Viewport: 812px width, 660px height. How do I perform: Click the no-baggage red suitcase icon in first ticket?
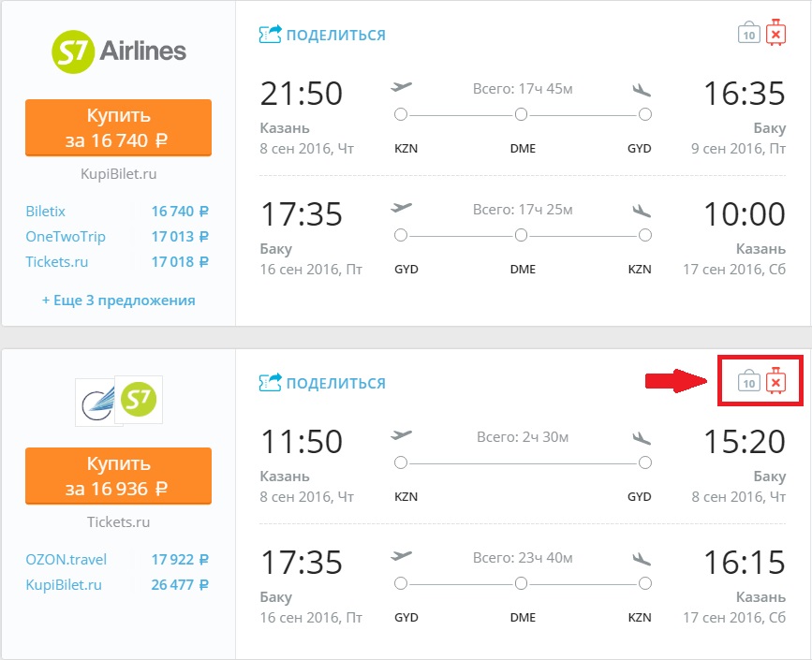click(775, 34)
